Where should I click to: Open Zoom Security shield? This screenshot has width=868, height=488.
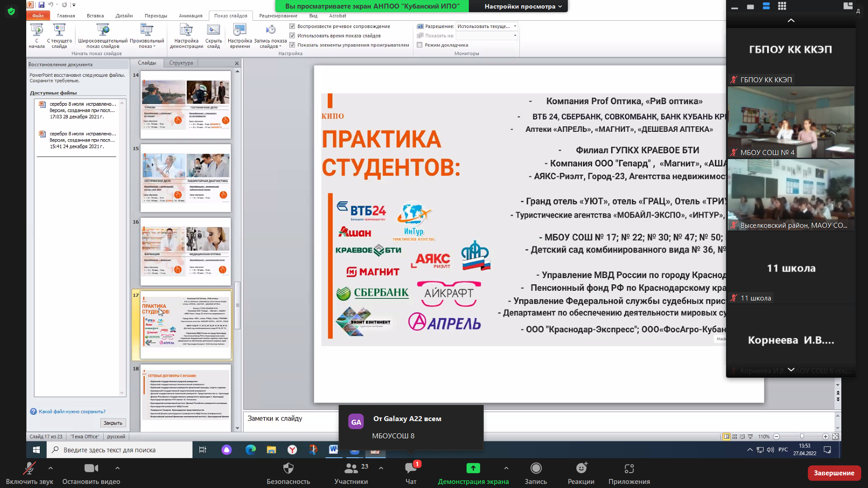click(288, 473)
